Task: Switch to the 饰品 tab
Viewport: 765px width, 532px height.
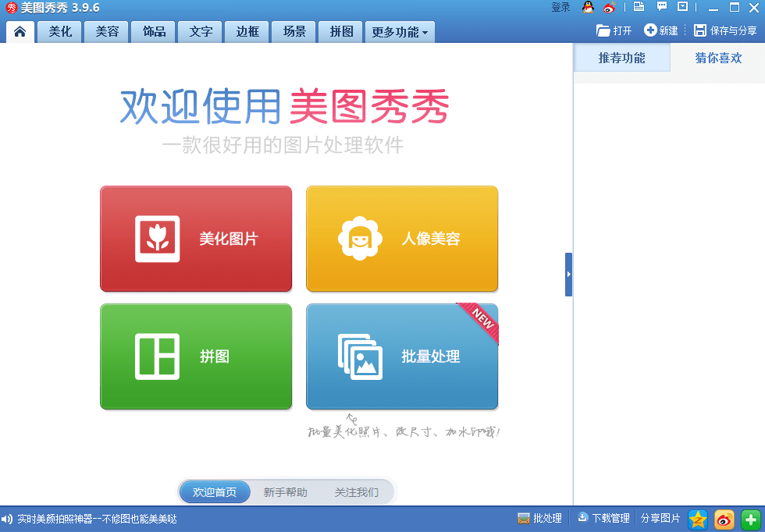Action: [x=154, y=32]
